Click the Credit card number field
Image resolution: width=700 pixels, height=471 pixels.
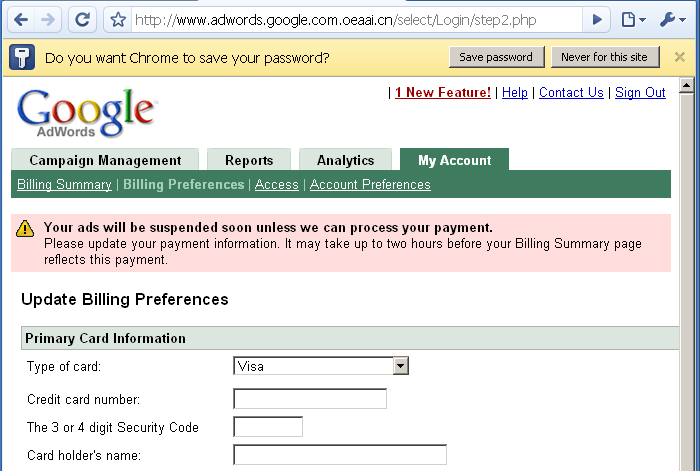(310, 399)
